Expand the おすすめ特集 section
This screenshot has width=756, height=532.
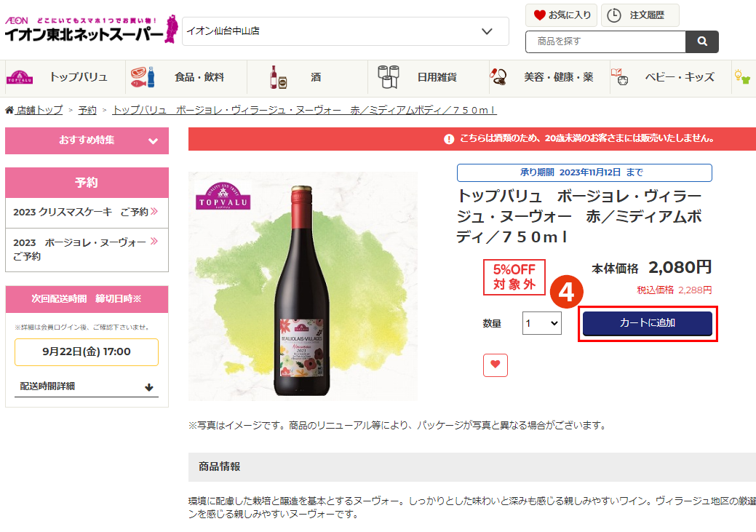tap(87, 140)
